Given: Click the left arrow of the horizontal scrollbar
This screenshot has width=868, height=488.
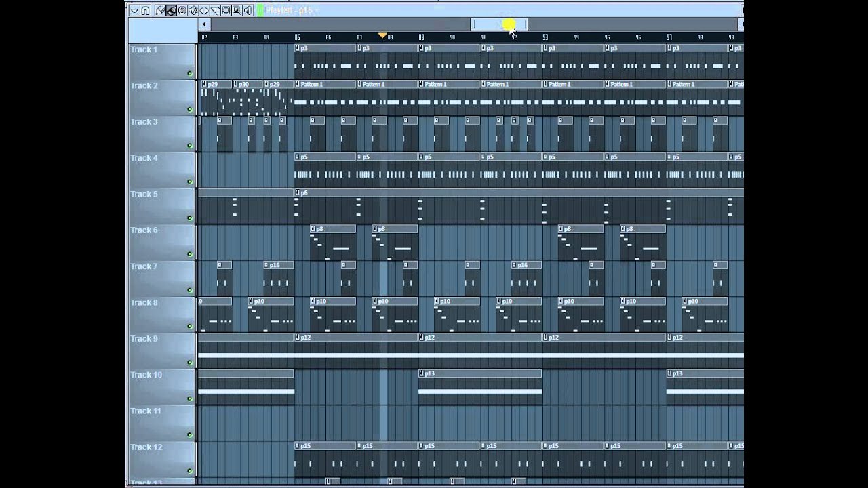Looking at the screenshot, I should [204, 24].
